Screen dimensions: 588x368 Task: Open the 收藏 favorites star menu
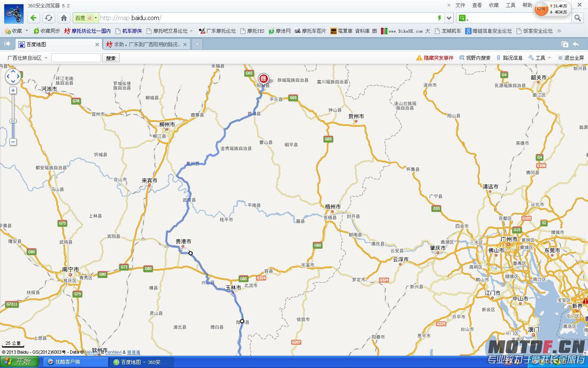coord(13,31)
